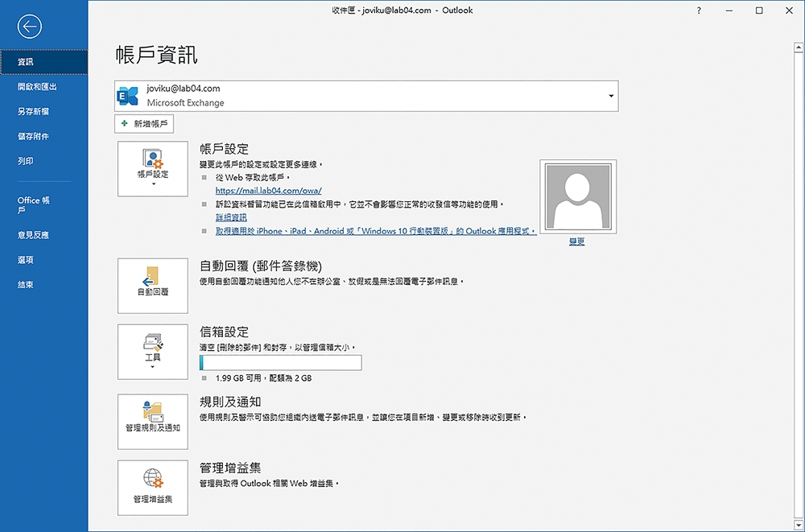Click the scrollbar up arrow

pos(799,47)
